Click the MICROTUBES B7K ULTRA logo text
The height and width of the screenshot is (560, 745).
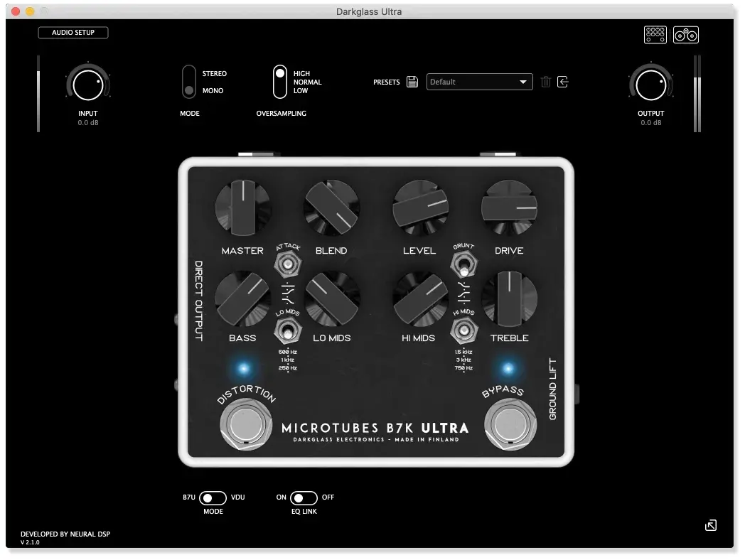[x=375, y=429]
